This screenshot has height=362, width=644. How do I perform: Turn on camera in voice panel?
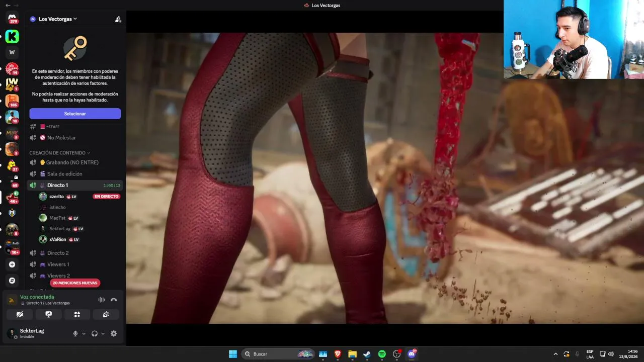pyautogui.click(x=20, y=314)
